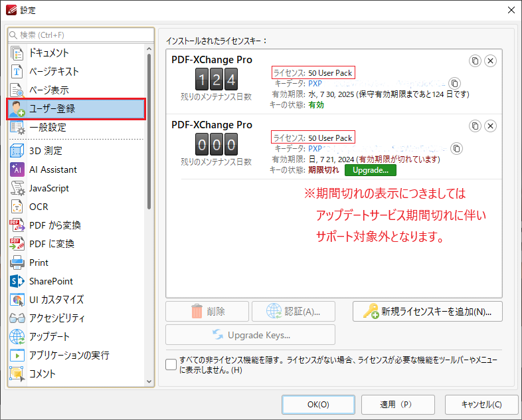Click the ページ表示 category icon
The width and height of the screenshot is (522, 420).
coord(17,90)
